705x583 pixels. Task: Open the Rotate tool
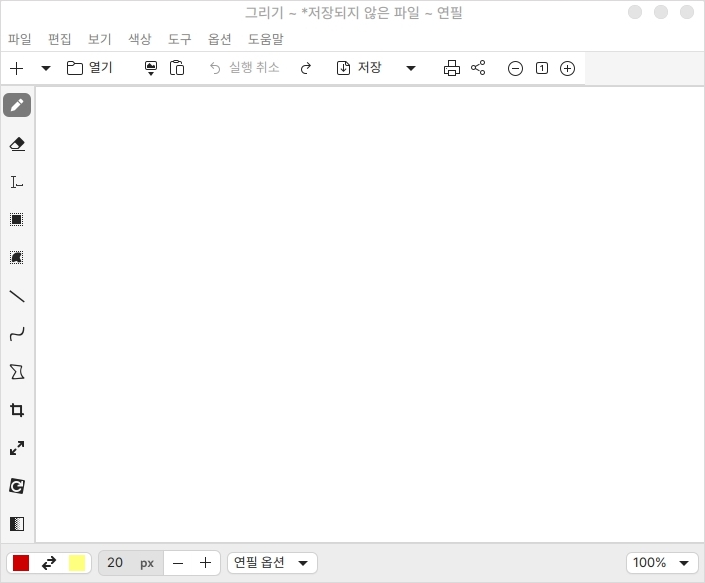tap(17, 486)
